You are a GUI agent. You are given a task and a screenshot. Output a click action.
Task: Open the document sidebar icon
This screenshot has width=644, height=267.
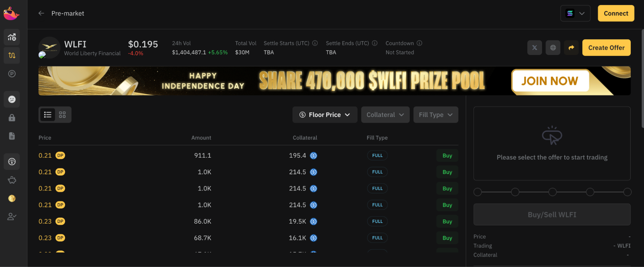click(12, 136)
